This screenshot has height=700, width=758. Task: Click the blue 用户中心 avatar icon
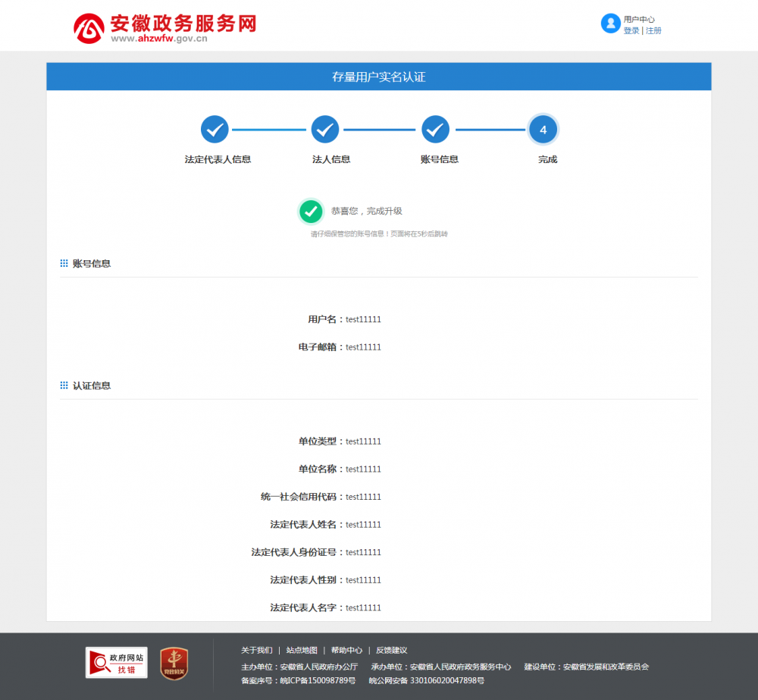pyautogui.click(x=611, y=23)
